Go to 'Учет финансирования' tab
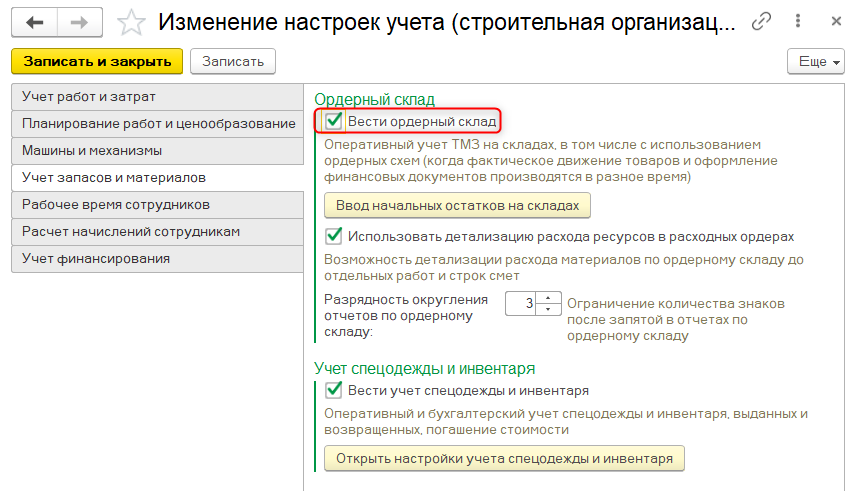 (x=157, y=259)
